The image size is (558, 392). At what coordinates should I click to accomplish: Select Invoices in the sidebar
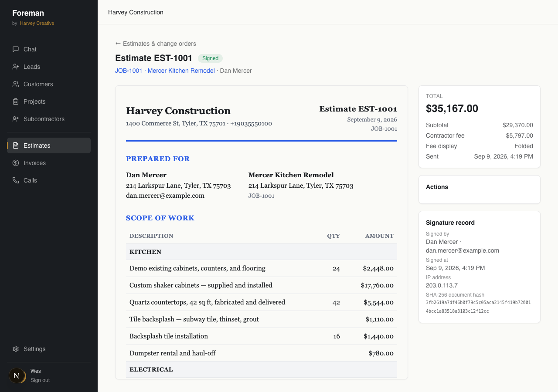click(49, 163)
